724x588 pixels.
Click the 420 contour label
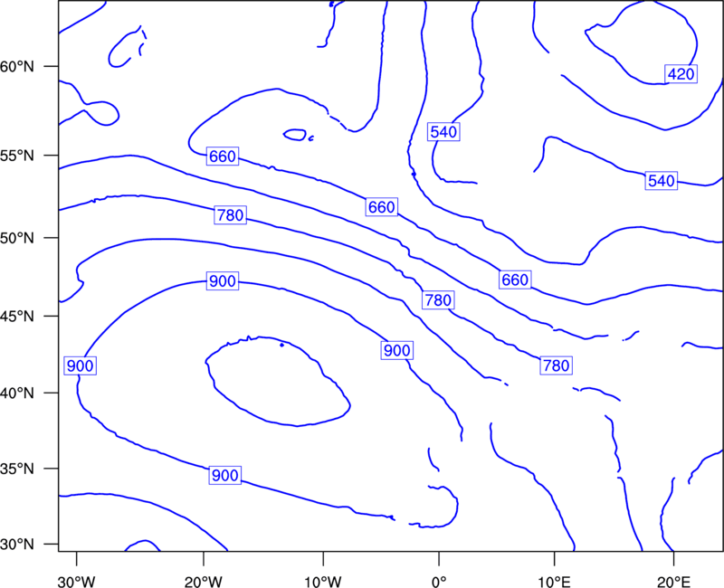(x=681, y=74)
